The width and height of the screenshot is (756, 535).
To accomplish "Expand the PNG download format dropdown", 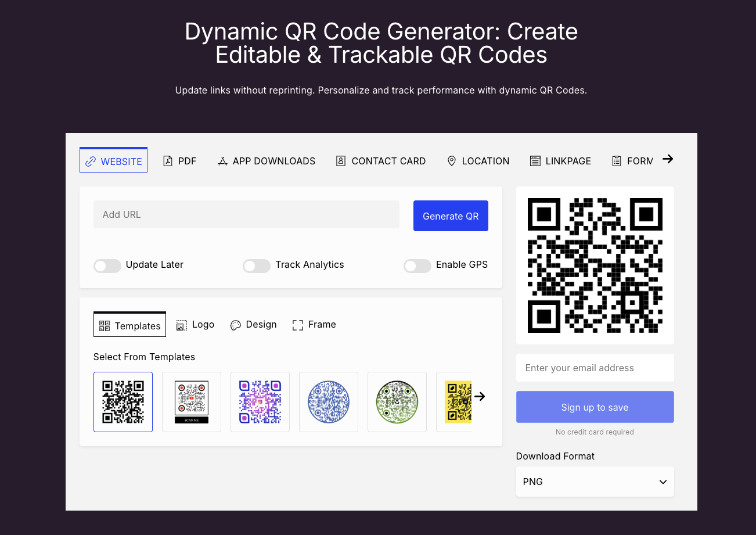I will click(595, 482).
